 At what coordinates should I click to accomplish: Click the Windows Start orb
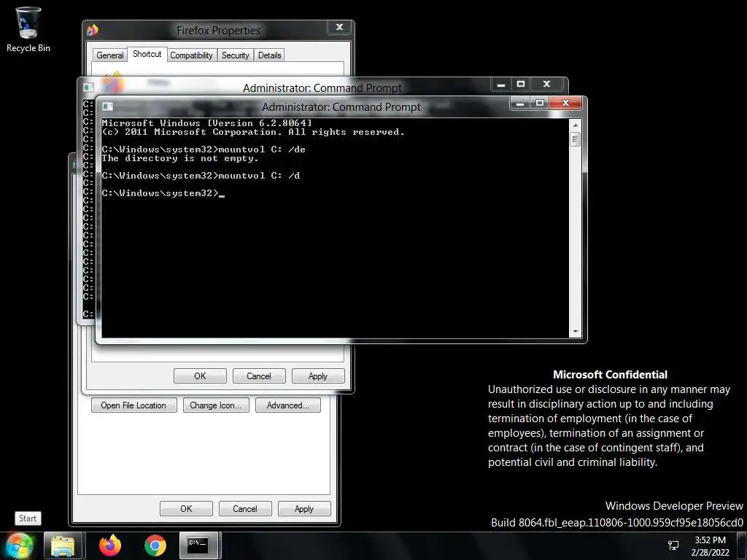pyautogui.click(x=19, y=545)
